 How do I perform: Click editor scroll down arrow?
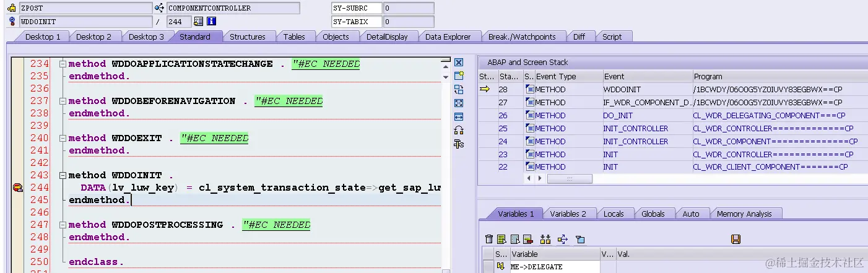446,77
